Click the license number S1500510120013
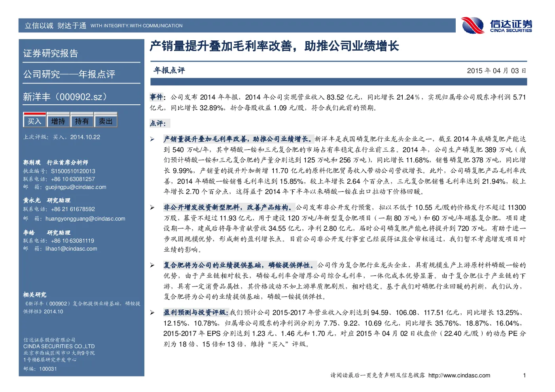Viewport: 555px width, 392px height. pyautogui.click(x=73, y=171)
